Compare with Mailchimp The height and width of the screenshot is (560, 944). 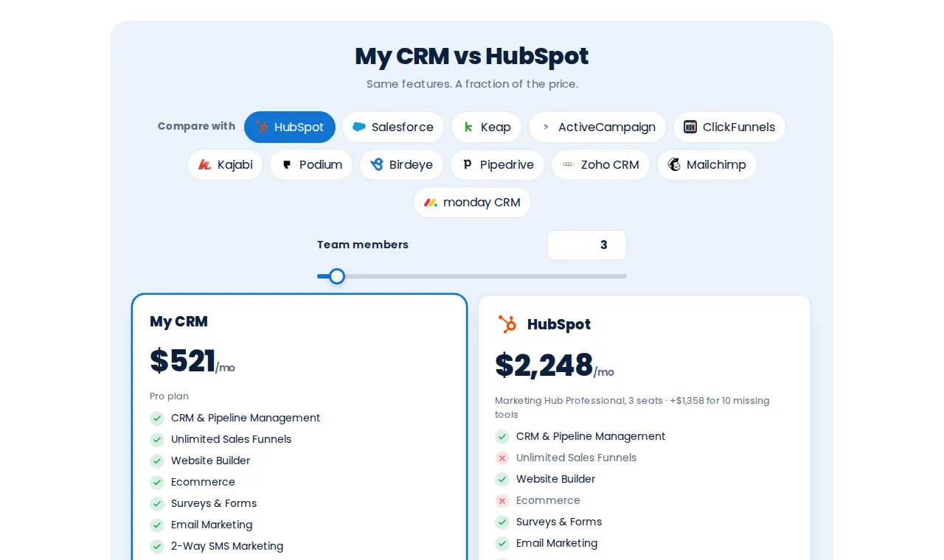[x=707, y=164]
